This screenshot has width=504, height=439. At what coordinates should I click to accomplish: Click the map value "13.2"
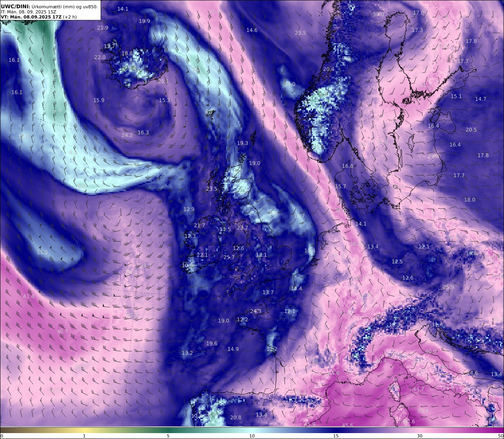coord(187,353)
